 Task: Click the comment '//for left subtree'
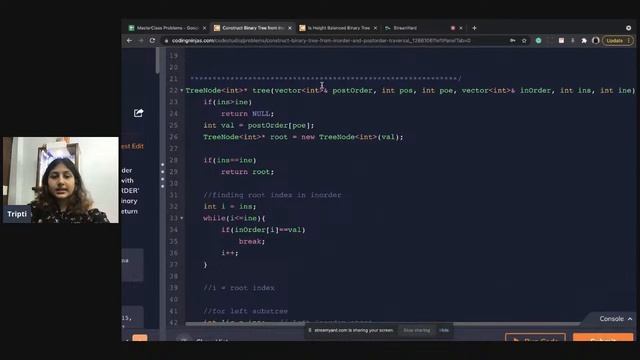(x=245, y=311)
